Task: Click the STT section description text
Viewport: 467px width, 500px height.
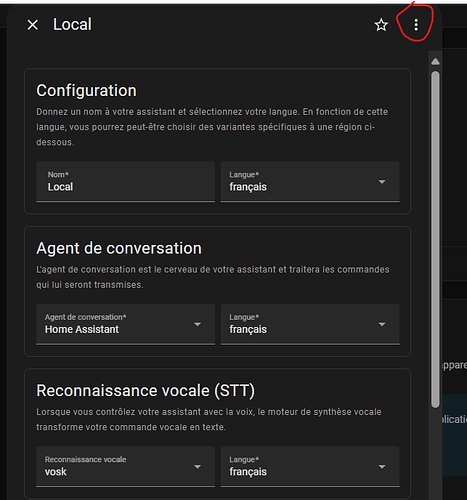Action: click(x=209, y=419)
